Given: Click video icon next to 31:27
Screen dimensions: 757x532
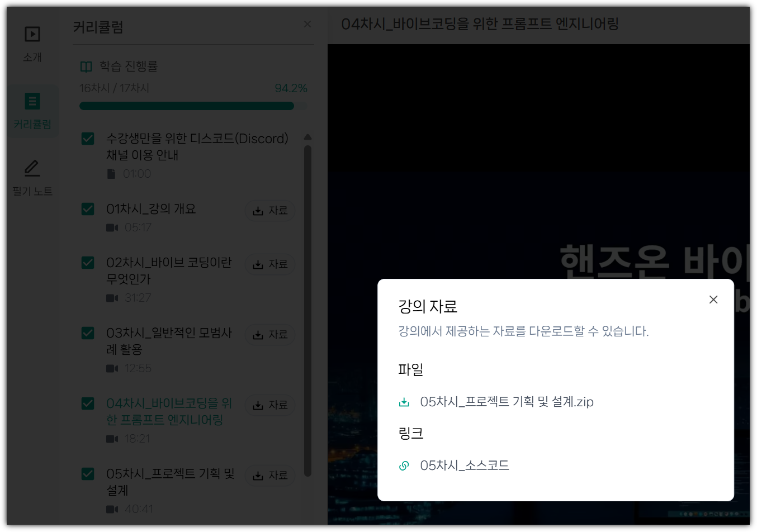Looking at the screenshot, I should point(112,298).
